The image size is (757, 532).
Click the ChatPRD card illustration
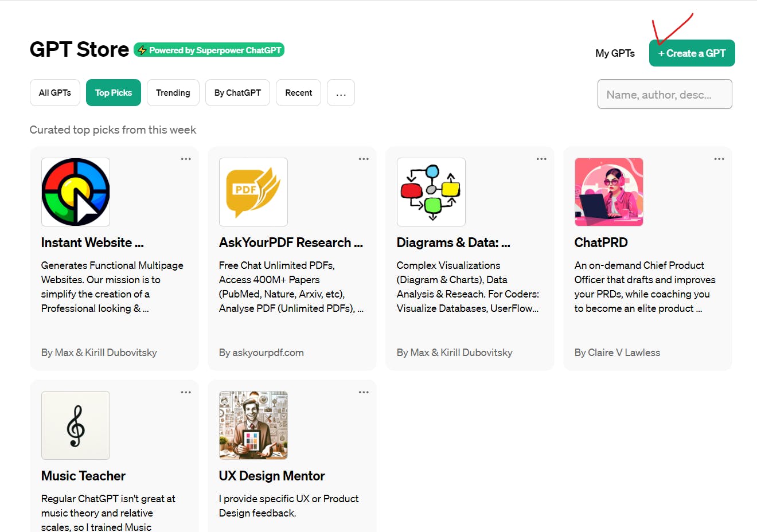[x=609, y=192]
